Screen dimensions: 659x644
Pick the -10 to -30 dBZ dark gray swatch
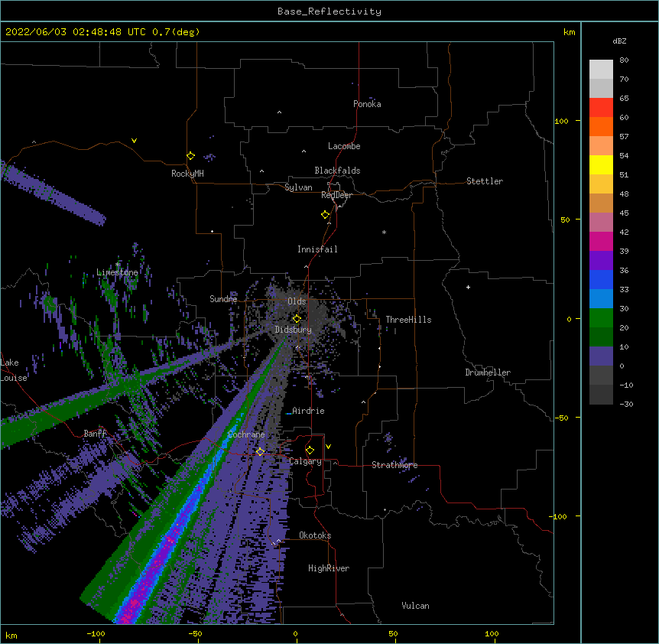coord(601,395)
